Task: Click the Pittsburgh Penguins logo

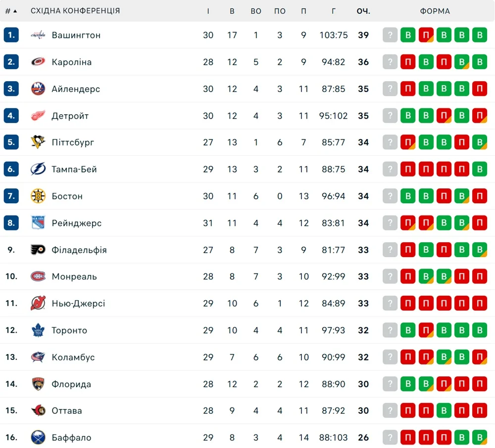Action: click(x=38, y=142)
